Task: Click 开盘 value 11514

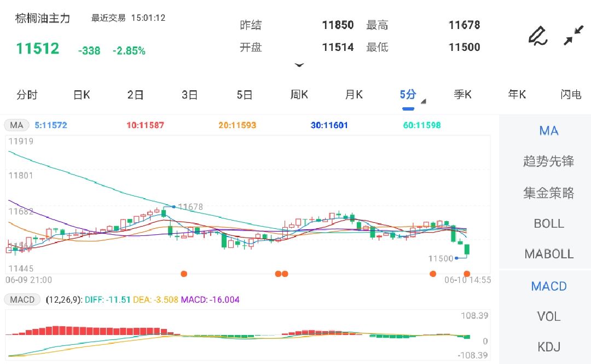Action: [338, 47]
